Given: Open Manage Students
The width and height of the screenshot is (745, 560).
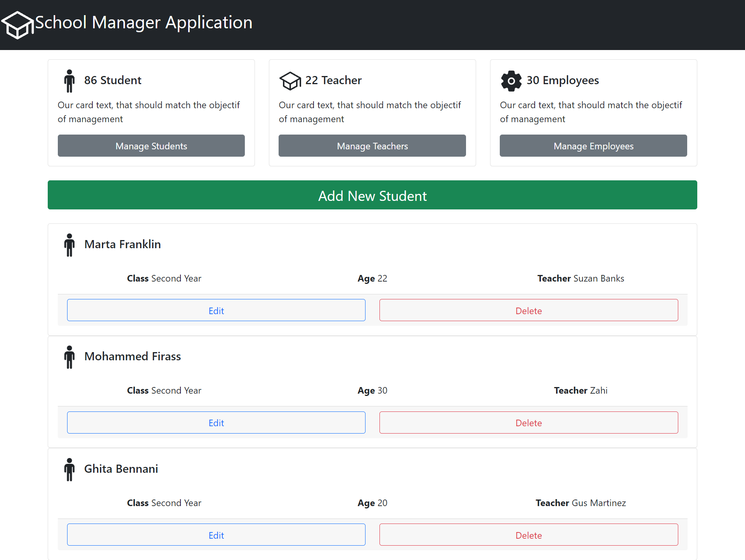Looking at the screenshot, I should (x=151, y=146).
